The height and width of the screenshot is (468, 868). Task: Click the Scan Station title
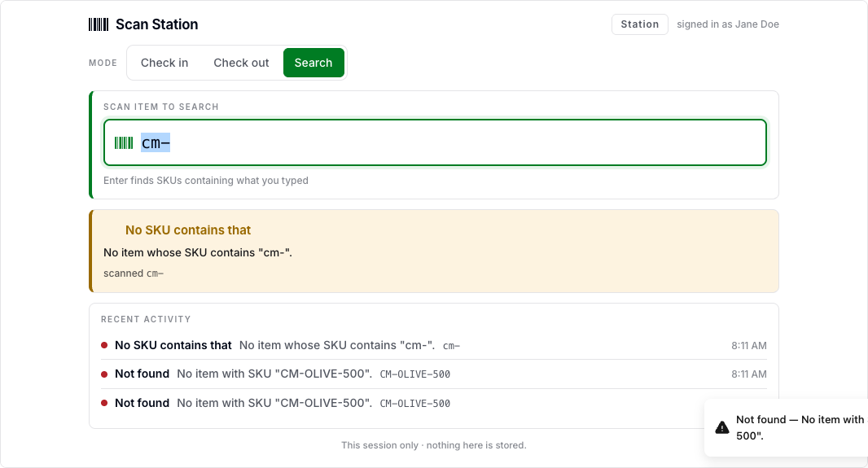[156, 24]
